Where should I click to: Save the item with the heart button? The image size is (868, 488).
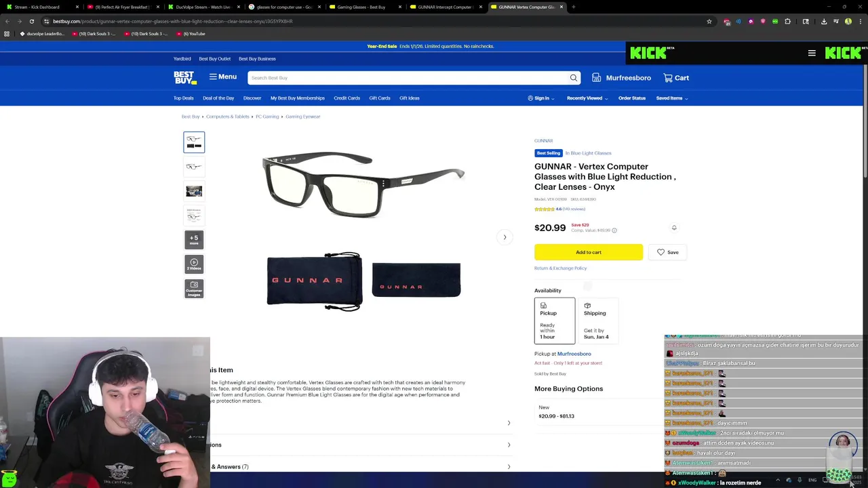point(667,252)
